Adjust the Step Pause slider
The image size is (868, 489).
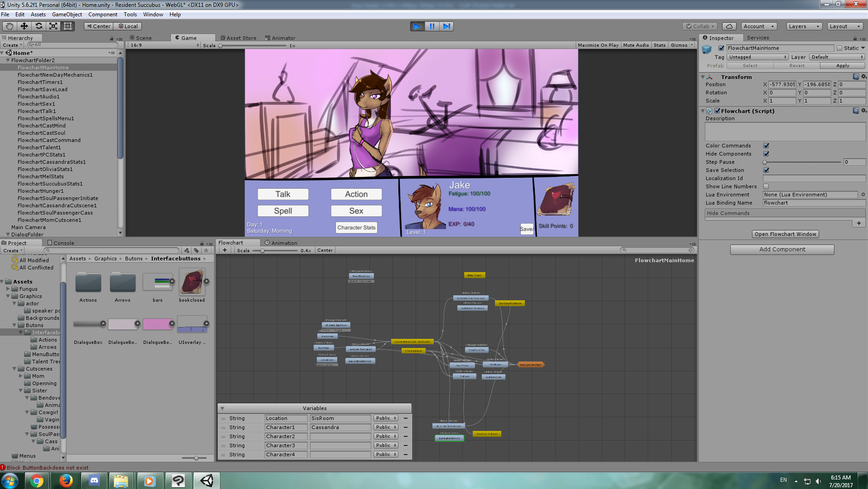coord(802,162)
